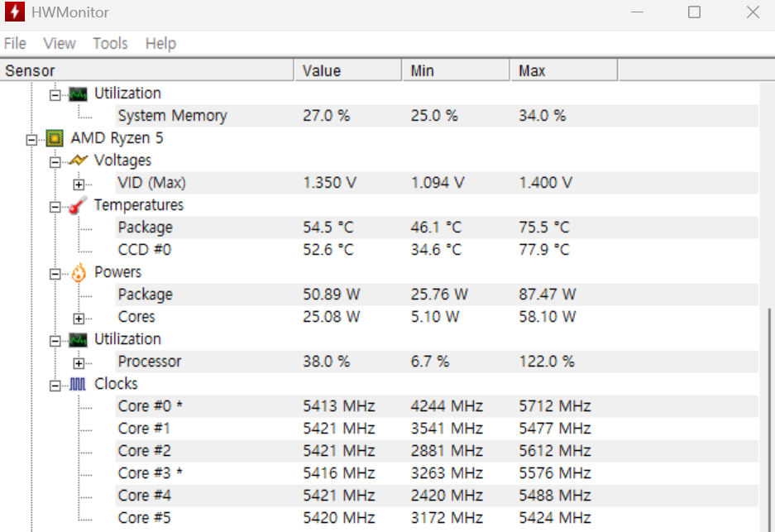Click the 54.5 °C package temperature value
The image size is (775, 532).
click(x=328, y=228)
